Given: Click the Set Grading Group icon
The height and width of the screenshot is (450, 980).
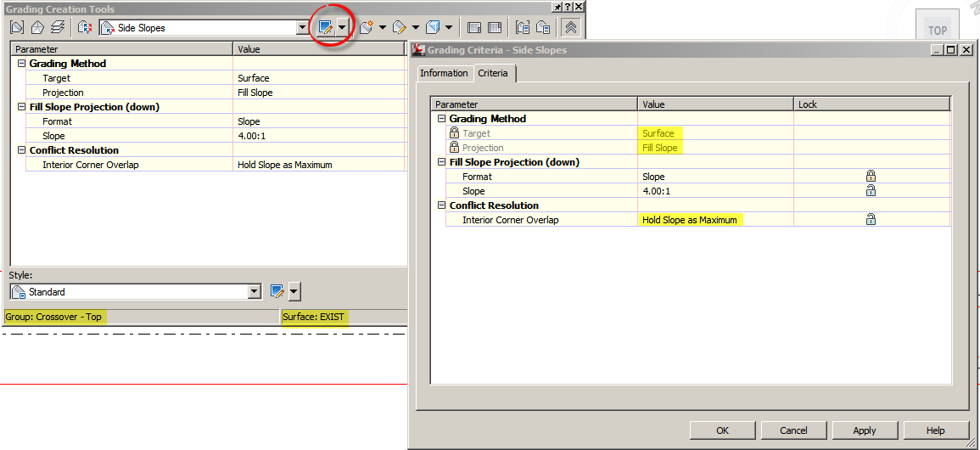Looking at the screenshot, I should pos(18,27).
